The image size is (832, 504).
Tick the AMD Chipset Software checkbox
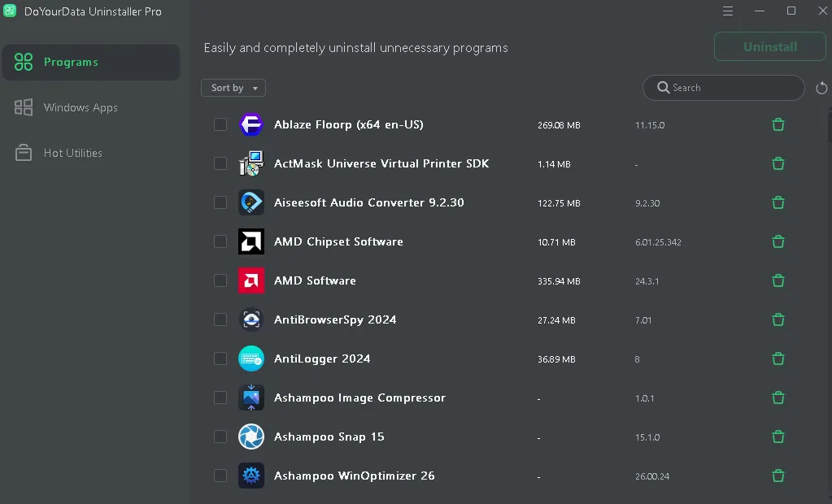[x=220, y=241]
